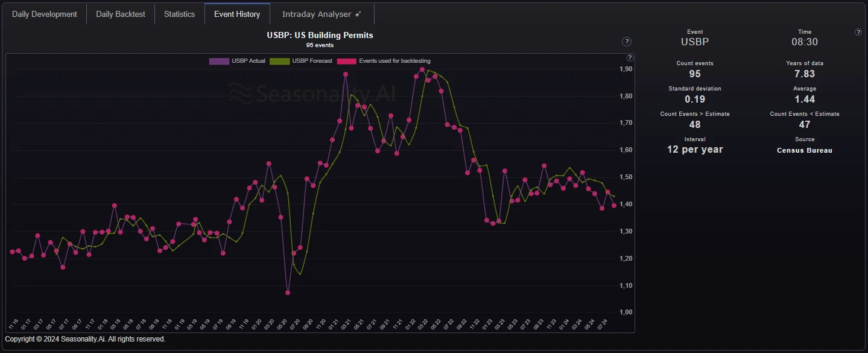Viewport: 868px width, 353px height.
Task: Click the Seasonality.Ai copyright text
Action: coord(85,339)
